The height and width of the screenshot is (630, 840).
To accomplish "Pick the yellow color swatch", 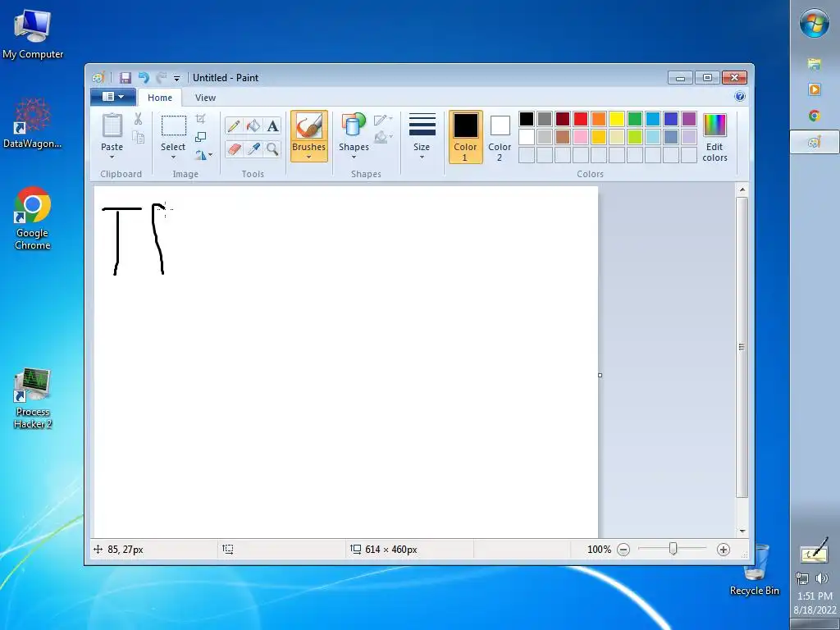I will [x=617, y=119].
